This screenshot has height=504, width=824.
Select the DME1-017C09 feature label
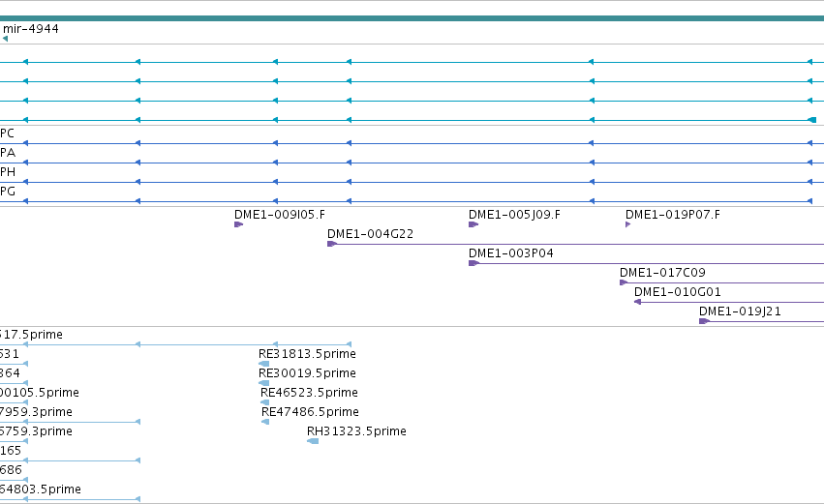point(662,273)
